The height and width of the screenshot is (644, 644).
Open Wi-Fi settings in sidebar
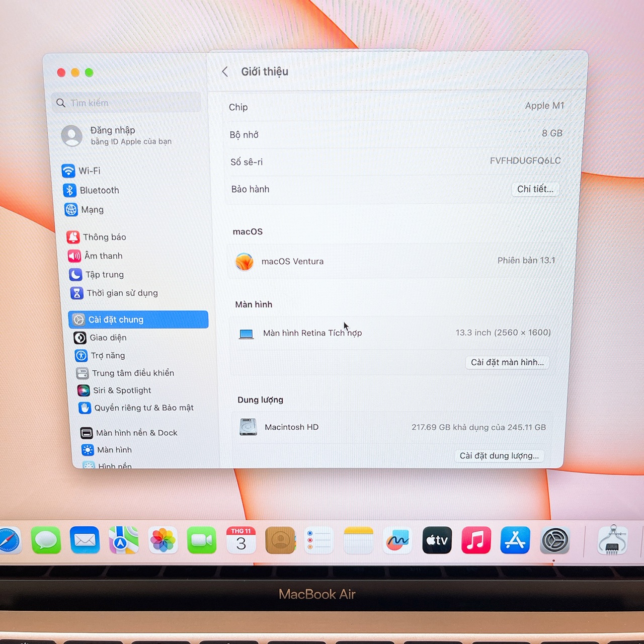tap(89, 171)
